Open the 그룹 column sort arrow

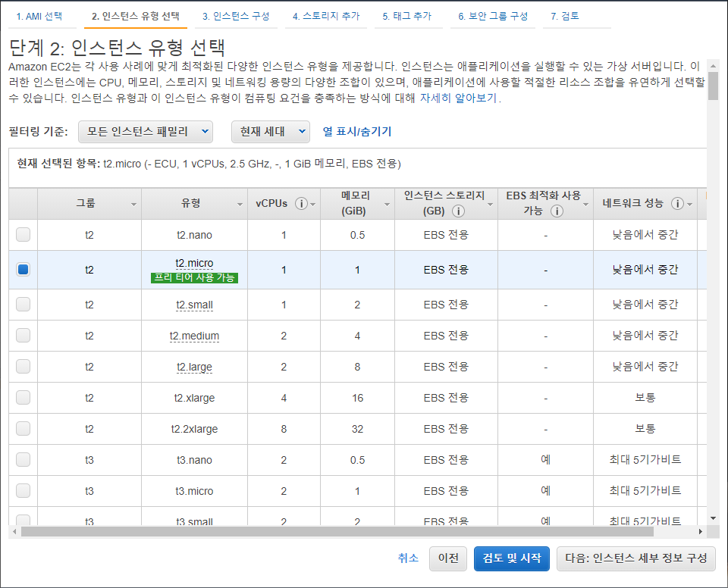(x=133, y=204)
